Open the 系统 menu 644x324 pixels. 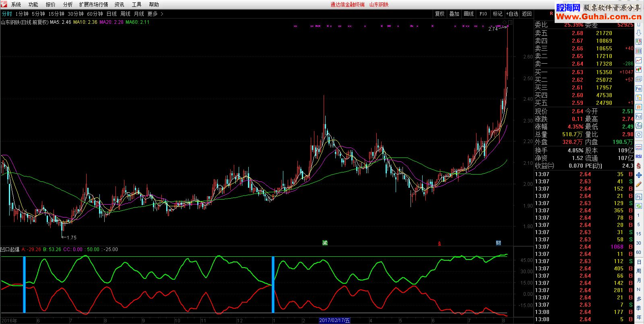tap(16, 4)
